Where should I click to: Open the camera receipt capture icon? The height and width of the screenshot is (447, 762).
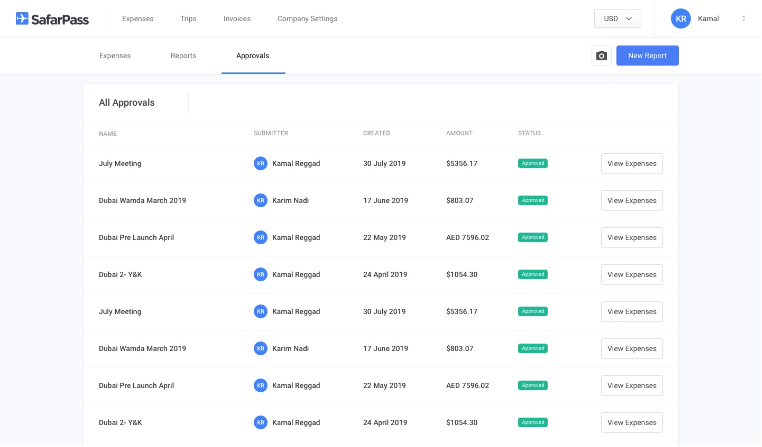pos(601,56)
